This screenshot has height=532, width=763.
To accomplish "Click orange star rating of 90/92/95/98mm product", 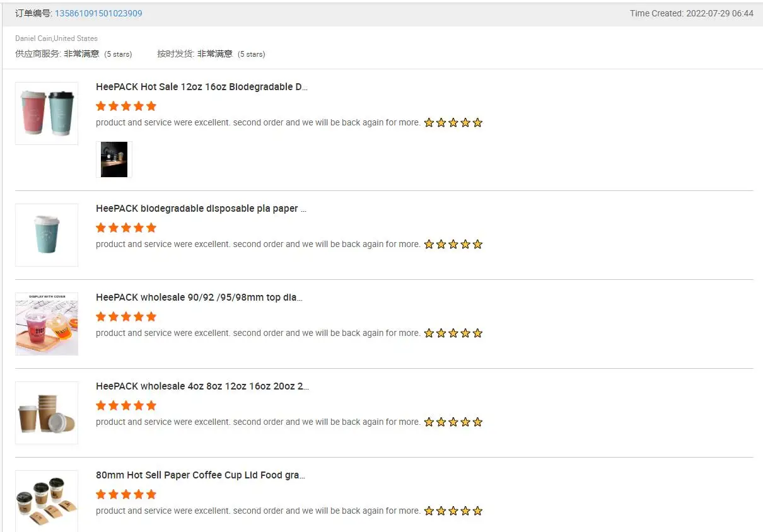I will point(126,316).
